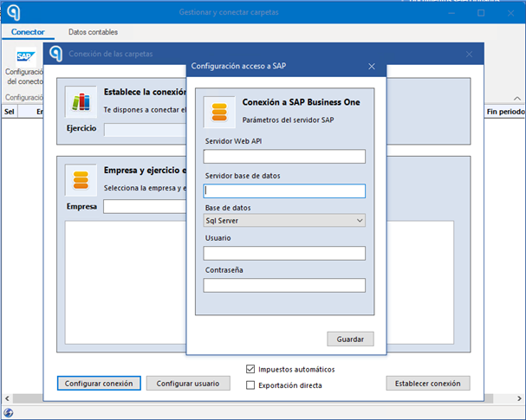Screen dimensions: 526x420
Task: Switch to the Conector tab
Action: [28, 32]
